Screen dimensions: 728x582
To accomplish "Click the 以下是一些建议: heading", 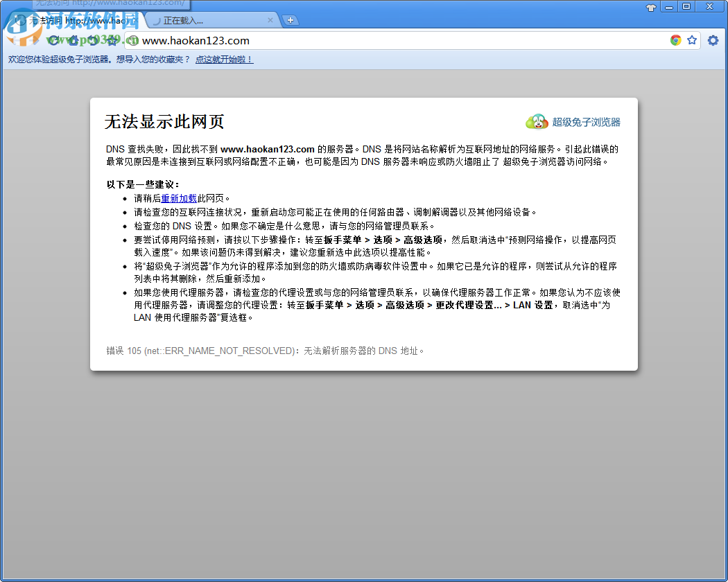I will 143,184.
